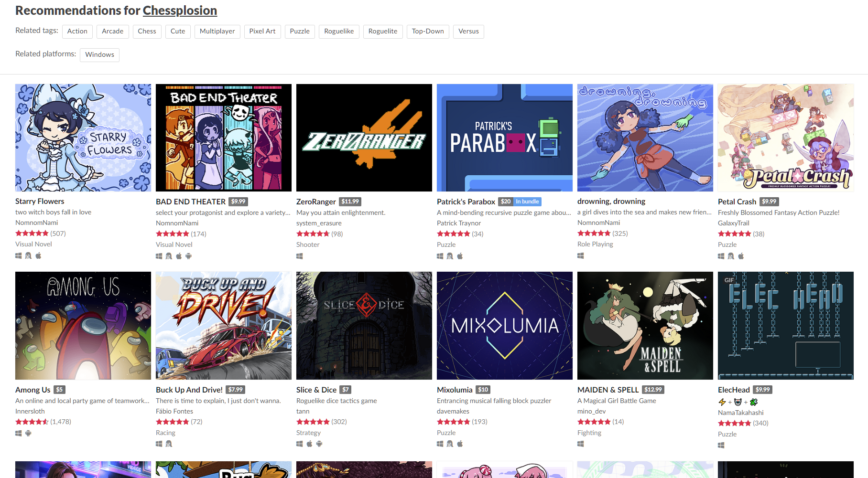Click Windows icon under drowning, drowning

coord(581,255)
